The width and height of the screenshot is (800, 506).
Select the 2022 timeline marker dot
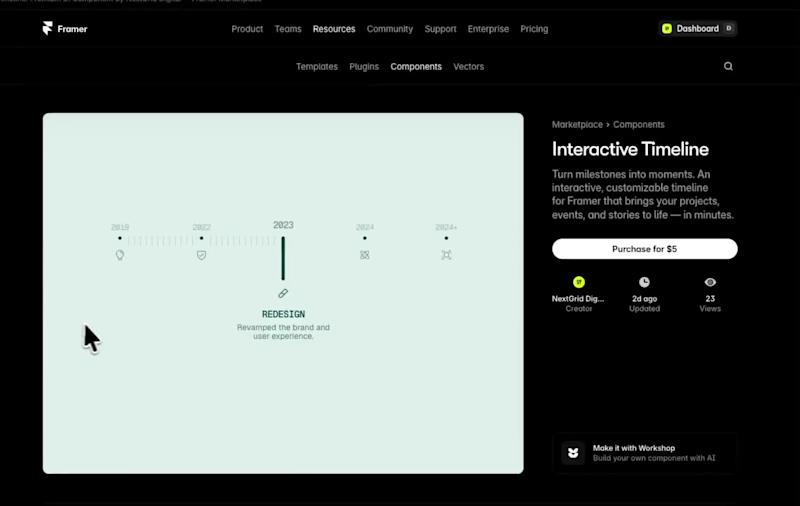click(202, 238)
